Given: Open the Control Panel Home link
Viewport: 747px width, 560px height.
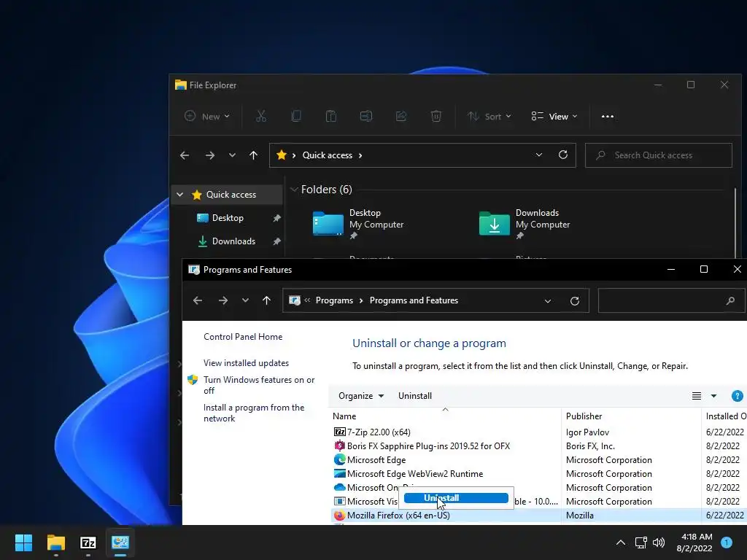Looking at the screenshot, I should click(x=243, y=337).
